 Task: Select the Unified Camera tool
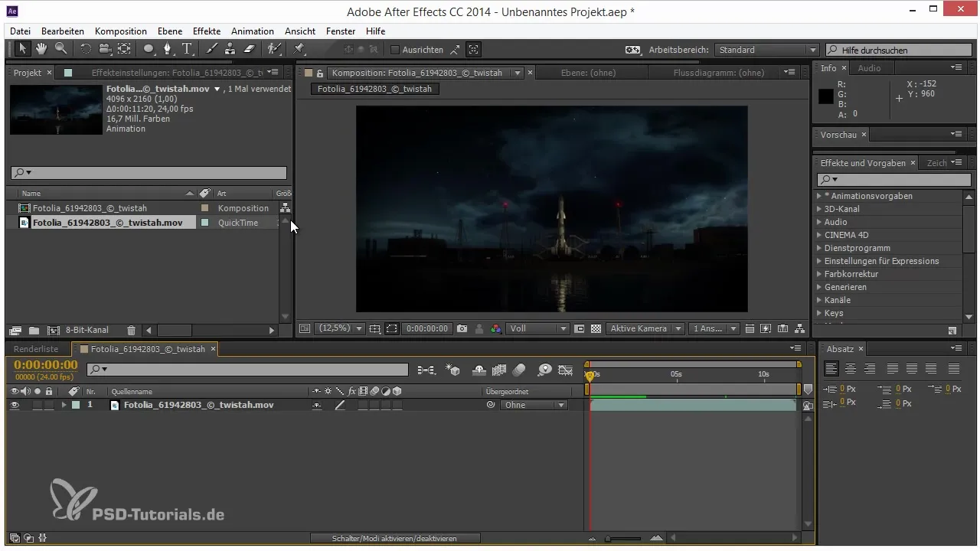click(104, 49)
